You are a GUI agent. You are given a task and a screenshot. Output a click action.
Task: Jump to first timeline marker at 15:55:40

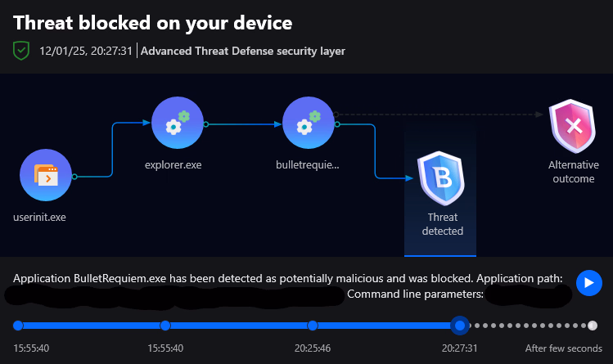click(18, 326)
